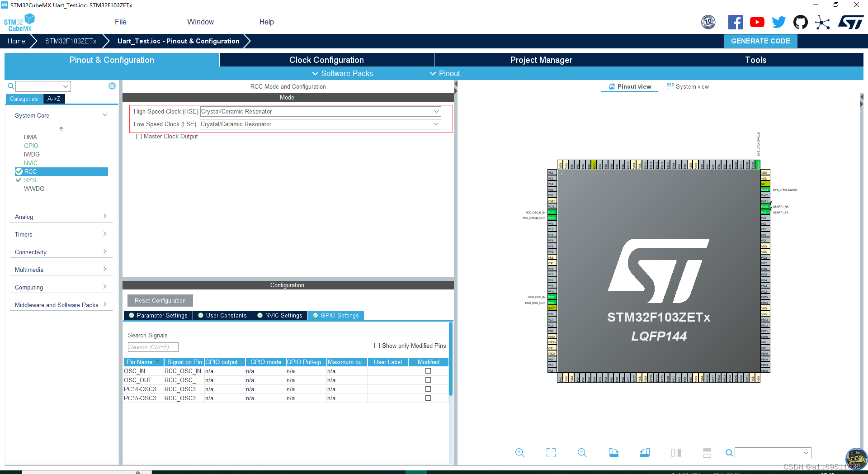Screen dimensions: 868x474
Task: Go to Home breadcrumb
Action: click(x=16, y=41)
